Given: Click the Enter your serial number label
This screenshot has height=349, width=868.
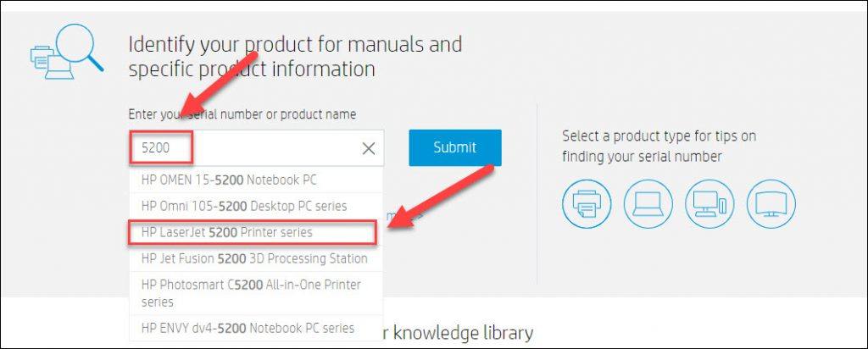Looking at the screenshot, I should click(242, 114).
